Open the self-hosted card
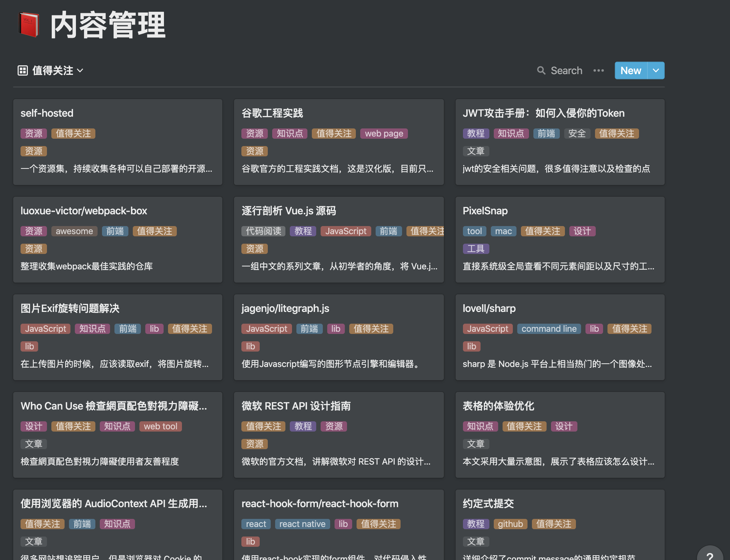 click(x=47, y=113)
